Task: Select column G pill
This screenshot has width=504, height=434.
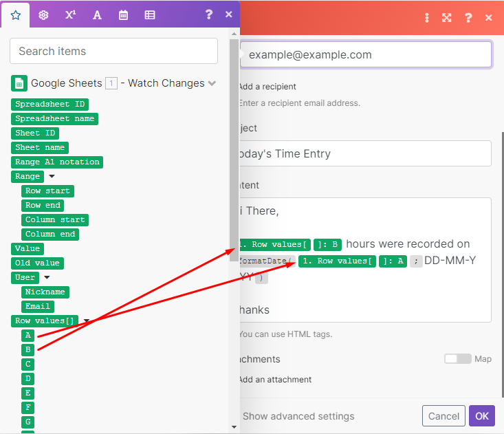Action: 28,422
